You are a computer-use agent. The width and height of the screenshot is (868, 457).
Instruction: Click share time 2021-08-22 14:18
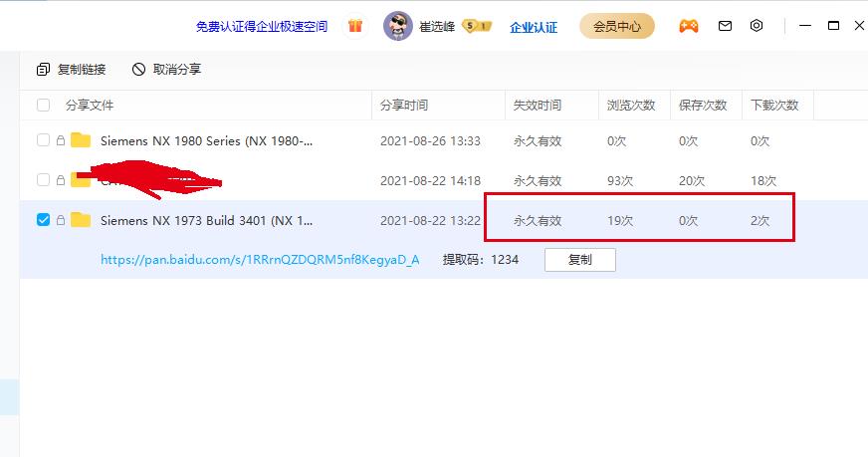coord(430,181)
